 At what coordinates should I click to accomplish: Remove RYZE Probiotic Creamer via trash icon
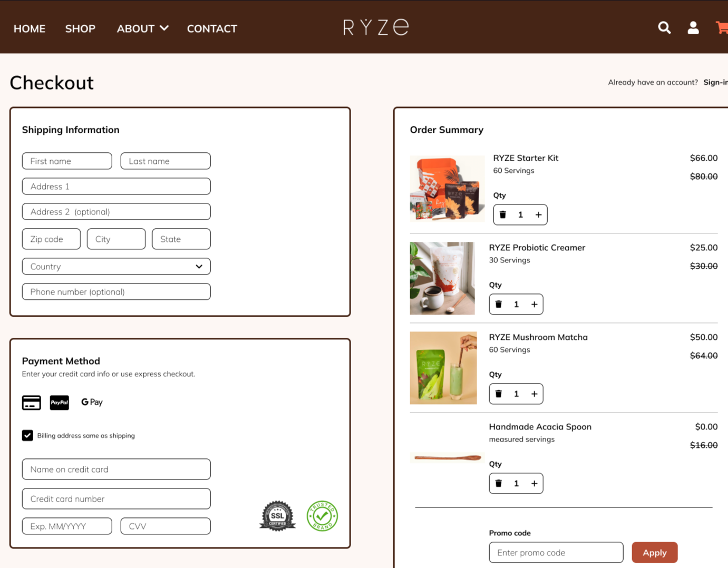[499, 304]
